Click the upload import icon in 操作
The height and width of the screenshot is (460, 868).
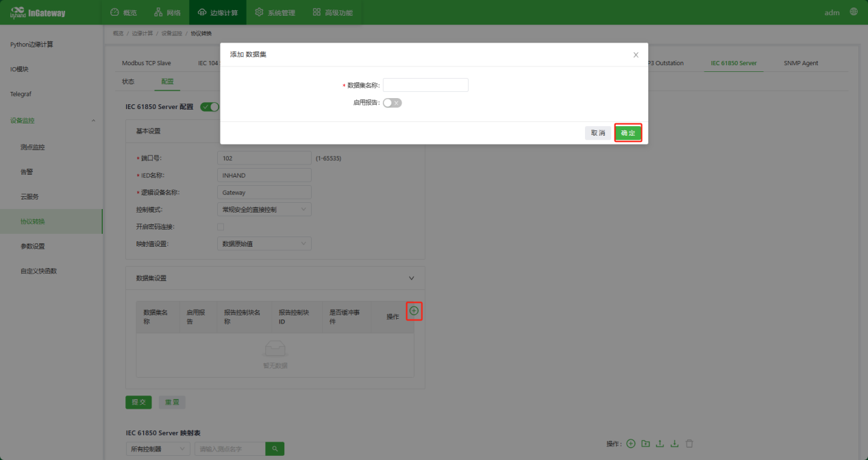click(660, 444)
